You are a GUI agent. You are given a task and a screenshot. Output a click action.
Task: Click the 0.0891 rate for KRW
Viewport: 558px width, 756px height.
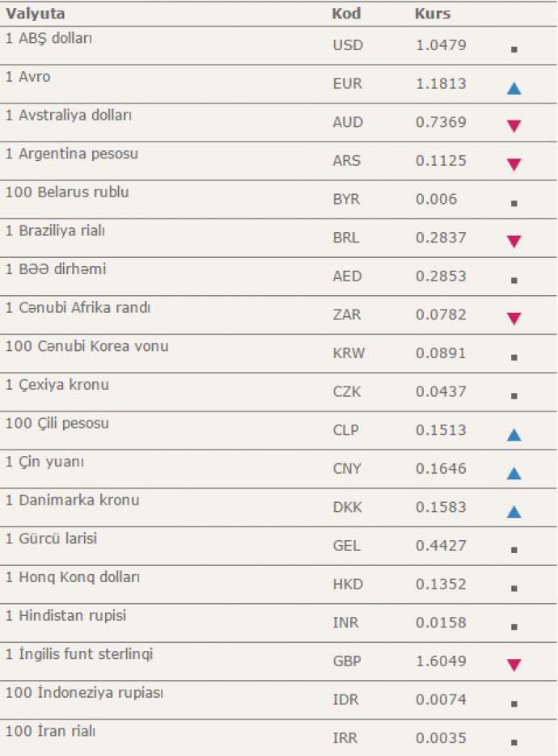tap(441, 353)
